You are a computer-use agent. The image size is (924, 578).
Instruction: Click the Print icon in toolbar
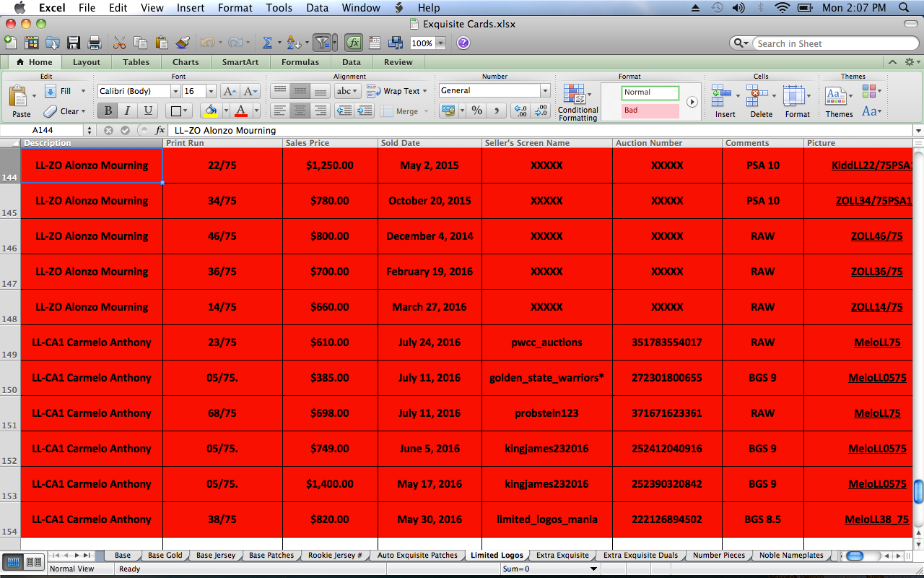(x=94, y=43)
